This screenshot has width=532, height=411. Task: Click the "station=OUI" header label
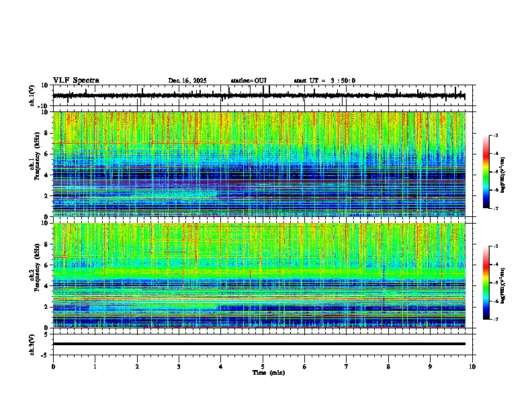(249, 81)
